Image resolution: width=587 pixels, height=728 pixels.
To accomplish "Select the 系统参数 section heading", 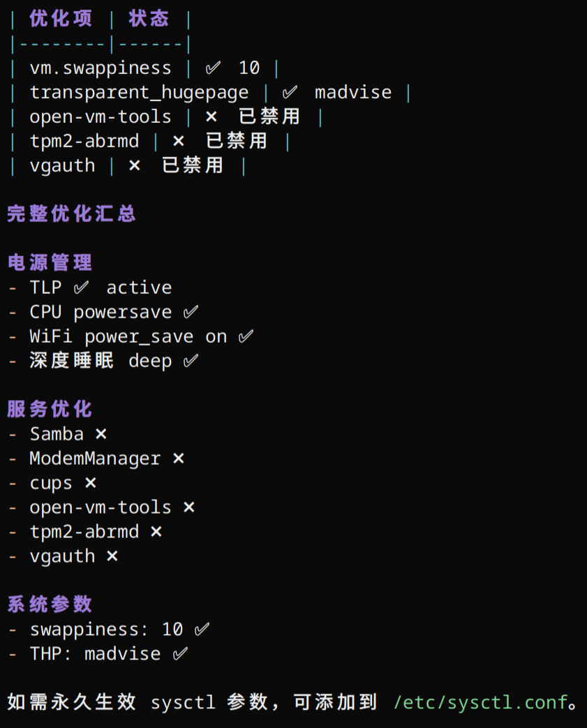I will pyautogui.click(x=50, y=604).
